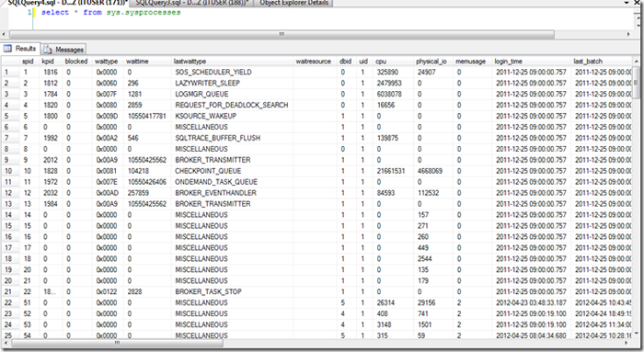Click up arrow of results vertical scrollbar
The width and height of the screenshot is (644, 352).
click(637, 62)
